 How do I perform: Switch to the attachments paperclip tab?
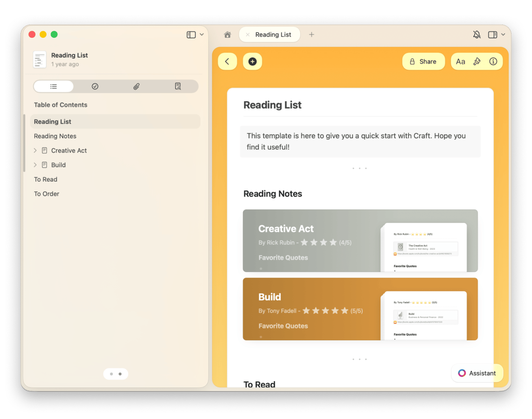point(136,87)
